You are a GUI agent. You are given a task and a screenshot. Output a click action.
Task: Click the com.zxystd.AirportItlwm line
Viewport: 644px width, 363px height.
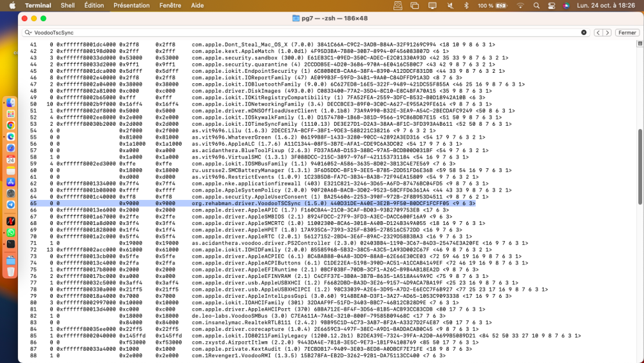254,342
